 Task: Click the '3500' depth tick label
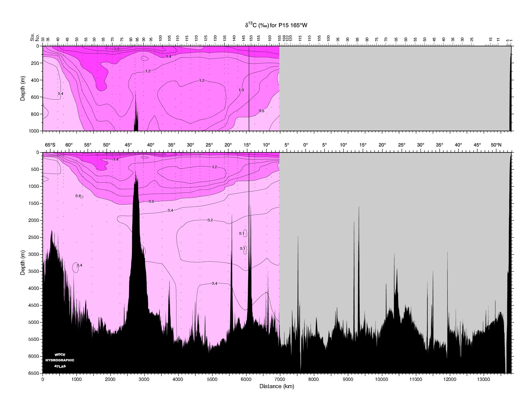tap(34, 271)
